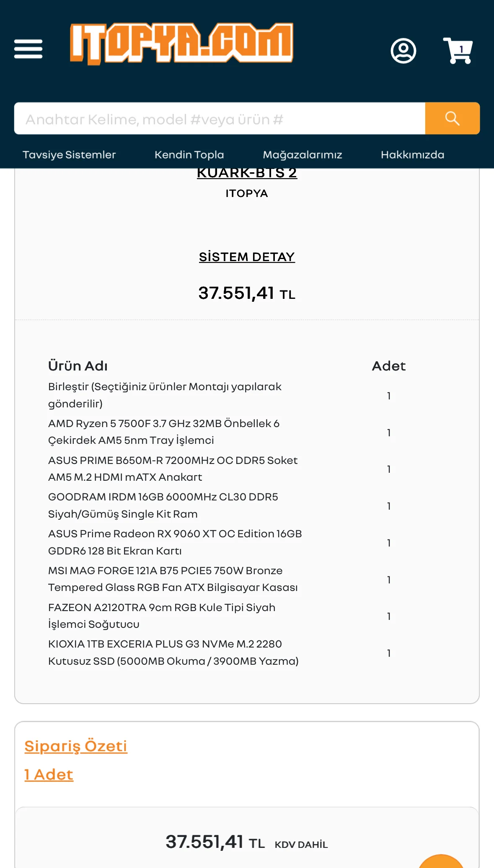Go to Tavsiye Sistemler menu
Screen dimensions: 494x868
[x=69, y=155]
